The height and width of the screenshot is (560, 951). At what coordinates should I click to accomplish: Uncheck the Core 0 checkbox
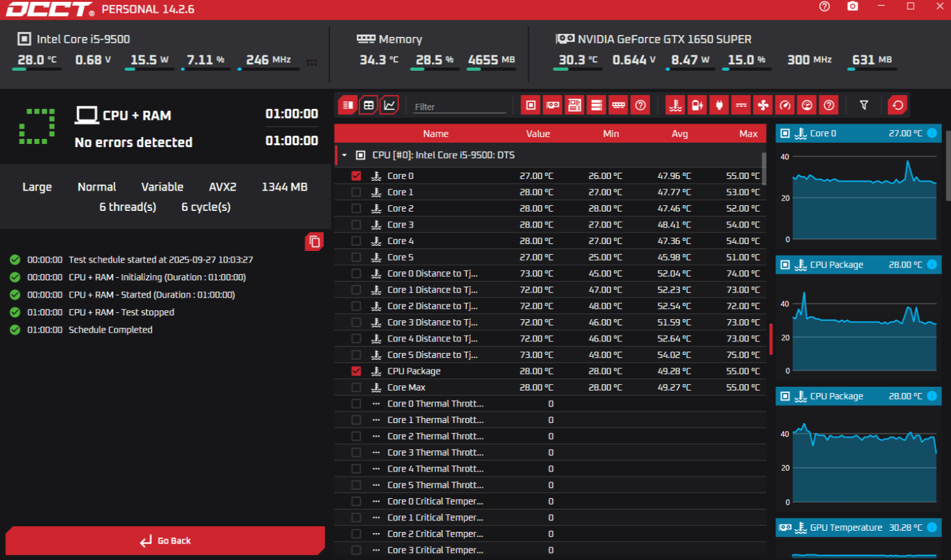(x=356, y=176)
